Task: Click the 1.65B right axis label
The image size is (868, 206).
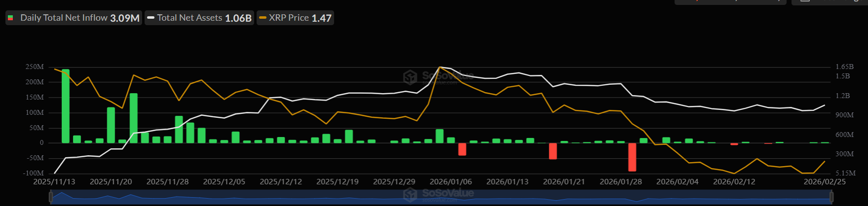Action: pyautogui.click(x=844, y=67)
